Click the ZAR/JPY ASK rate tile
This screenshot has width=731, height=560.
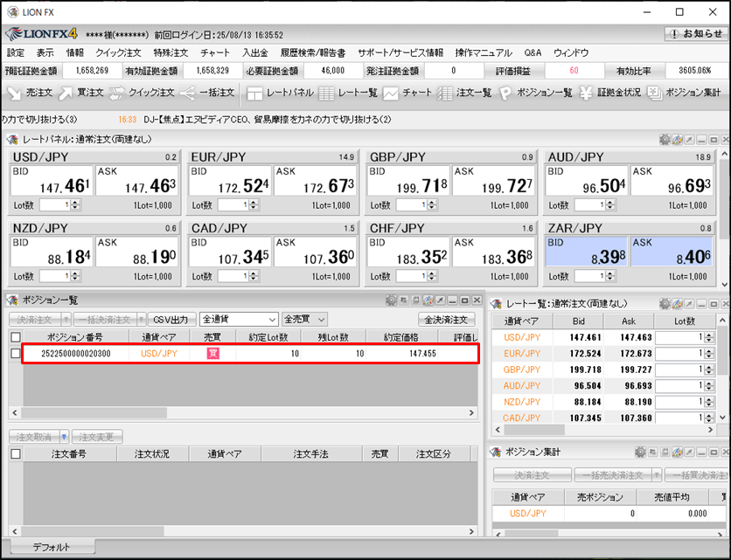point(672,253)
